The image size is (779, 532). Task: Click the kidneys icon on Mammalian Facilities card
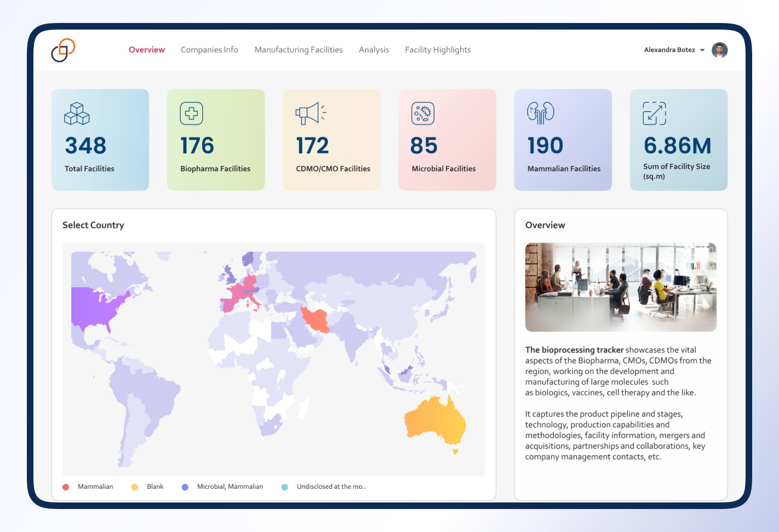(541, 113)
